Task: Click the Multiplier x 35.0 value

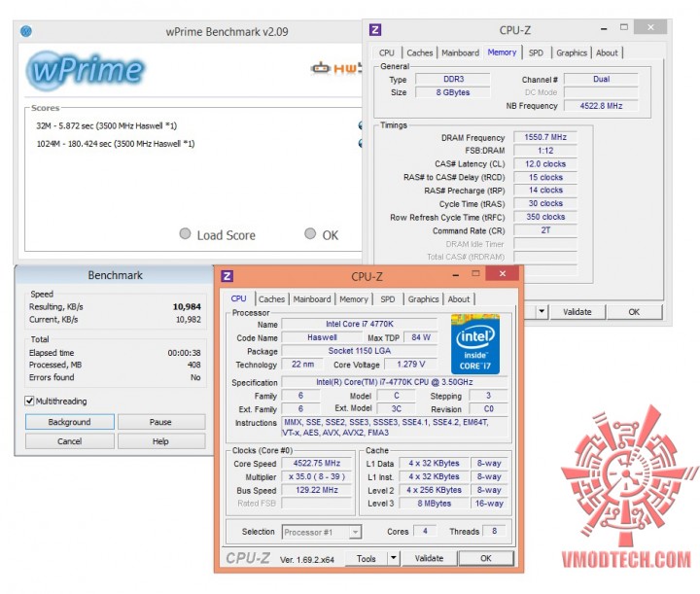Action: (x=317, y=476)
